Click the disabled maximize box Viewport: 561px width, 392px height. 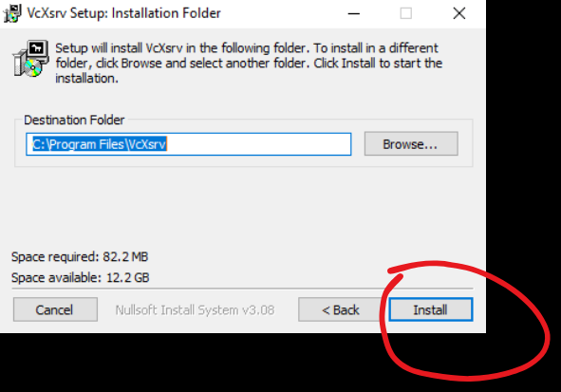[405, 13]
